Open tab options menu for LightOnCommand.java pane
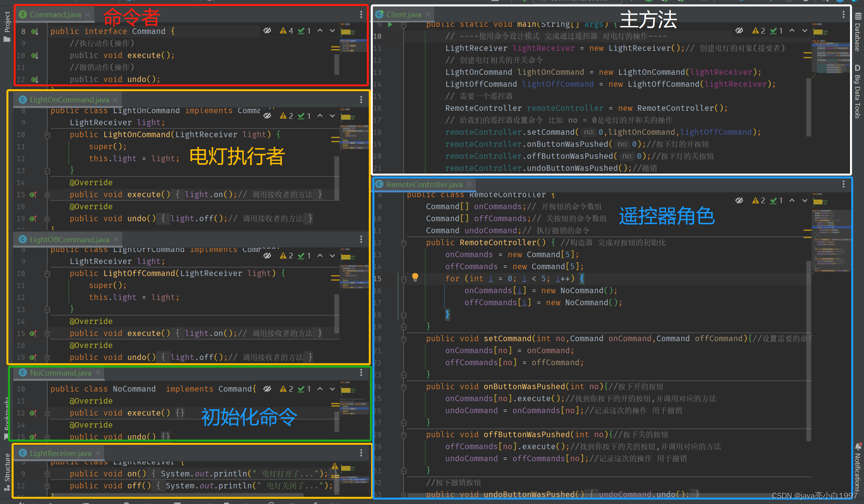This screenshot has width=864, height=504. 361,100
